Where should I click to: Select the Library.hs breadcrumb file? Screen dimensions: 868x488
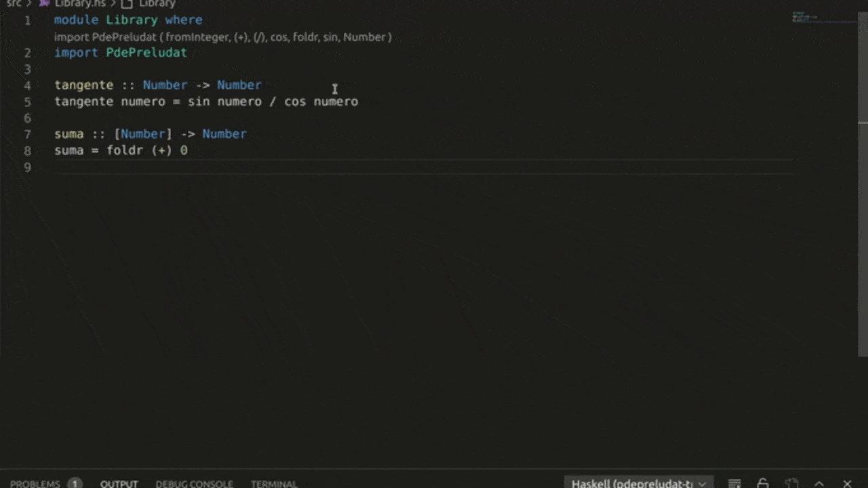(80, 3)
